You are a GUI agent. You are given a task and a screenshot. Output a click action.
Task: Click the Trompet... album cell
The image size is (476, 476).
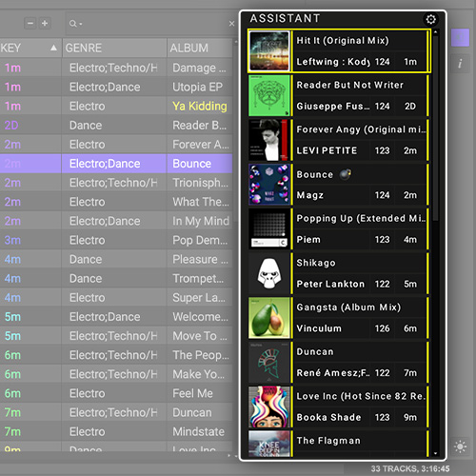pos(200,278)
